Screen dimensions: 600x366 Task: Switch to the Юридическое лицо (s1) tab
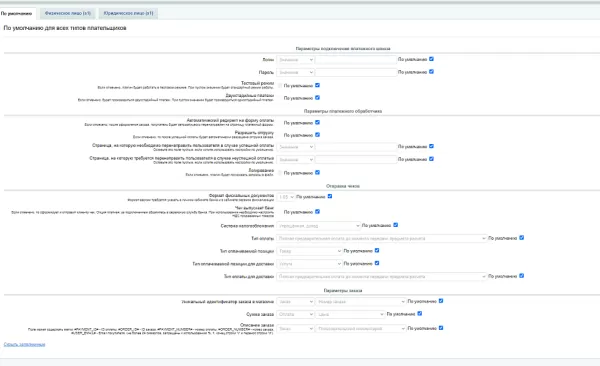pos(128,13)
